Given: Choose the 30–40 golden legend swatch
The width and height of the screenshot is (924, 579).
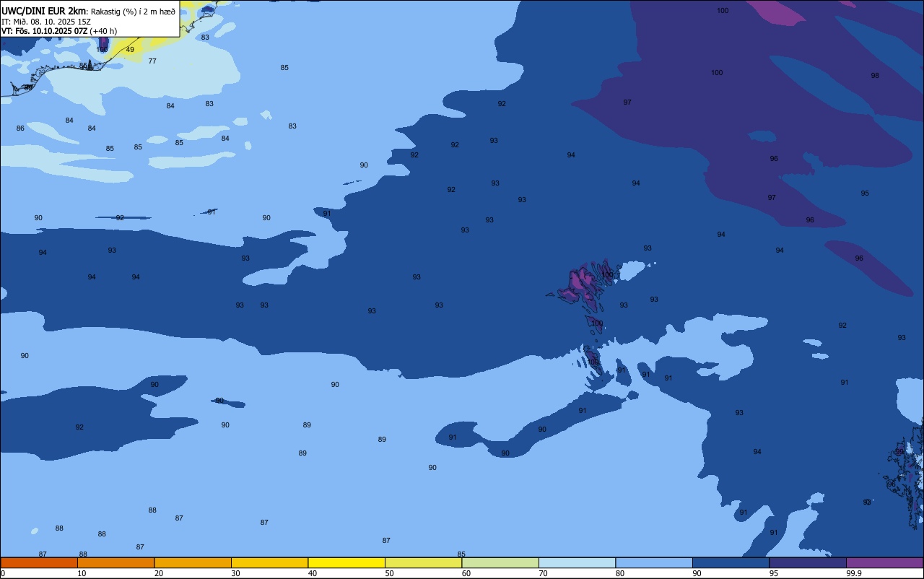Looking at the screenshot, I should click(269, 562).
